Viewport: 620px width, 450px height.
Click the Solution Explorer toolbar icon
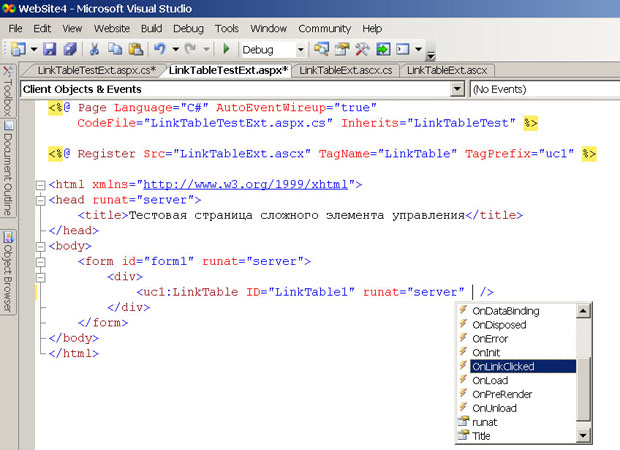coord(321,49)
